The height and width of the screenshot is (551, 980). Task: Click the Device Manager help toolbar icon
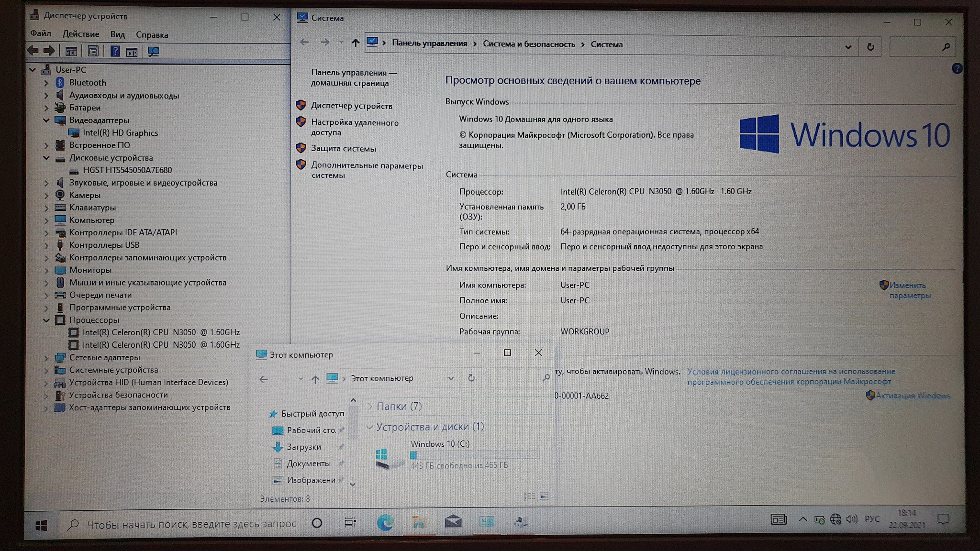115,51
